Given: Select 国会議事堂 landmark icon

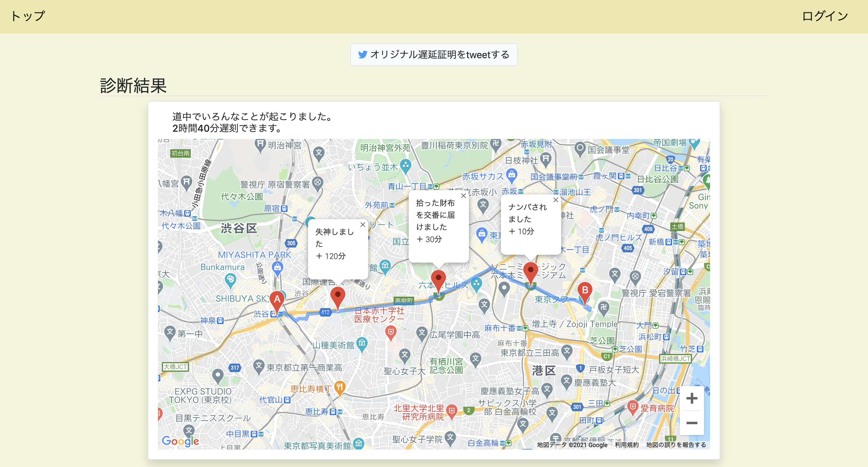Looking at the screenshot, I should (x=580, y=149).
